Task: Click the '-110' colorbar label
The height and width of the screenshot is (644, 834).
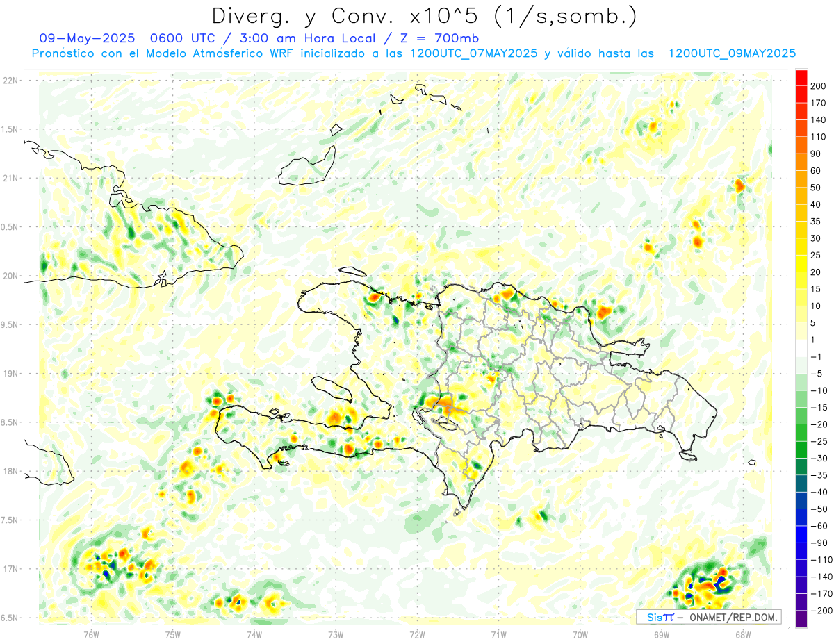Action: pos(821,559)
